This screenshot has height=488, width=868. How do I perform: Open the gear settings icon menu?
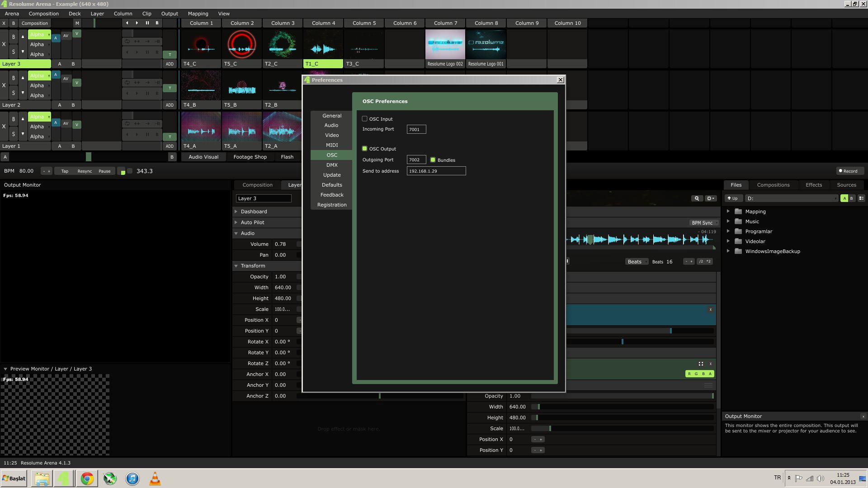coord(710,198)
